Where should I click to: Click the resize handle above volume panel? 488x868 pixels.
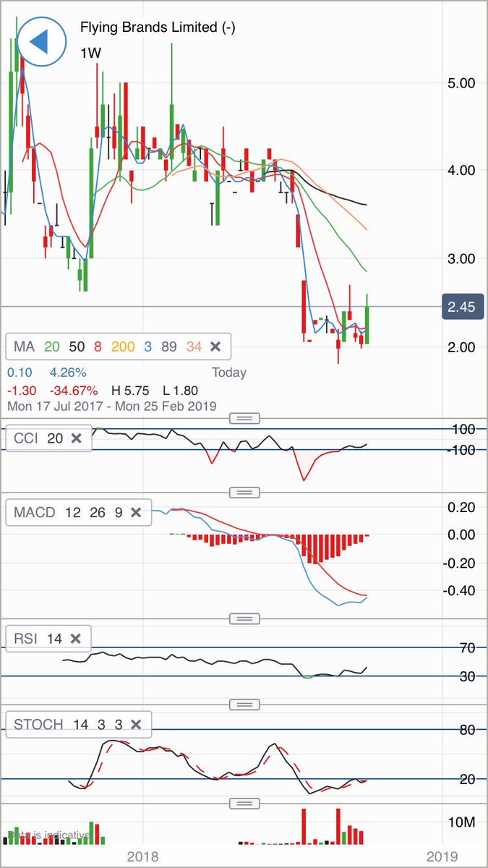click(244, 804)
